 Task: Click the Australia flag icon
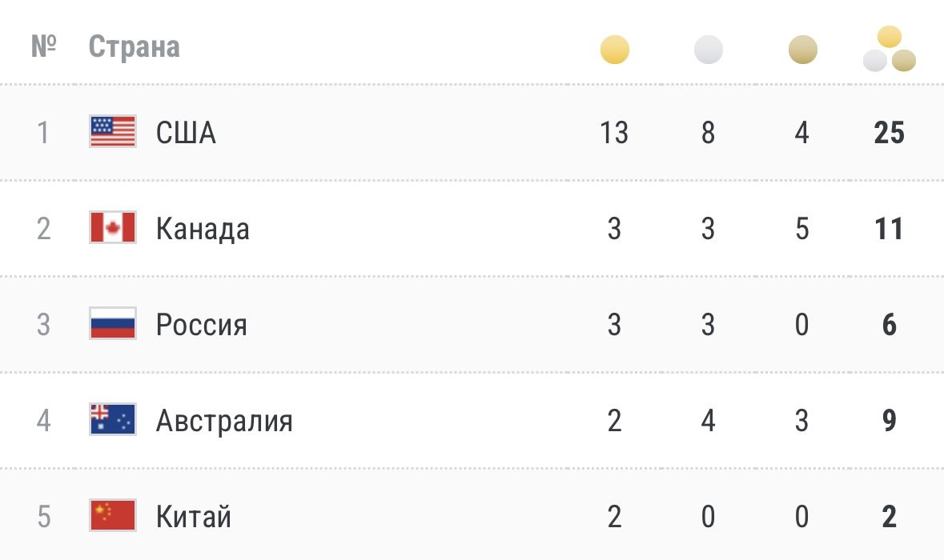113,420
